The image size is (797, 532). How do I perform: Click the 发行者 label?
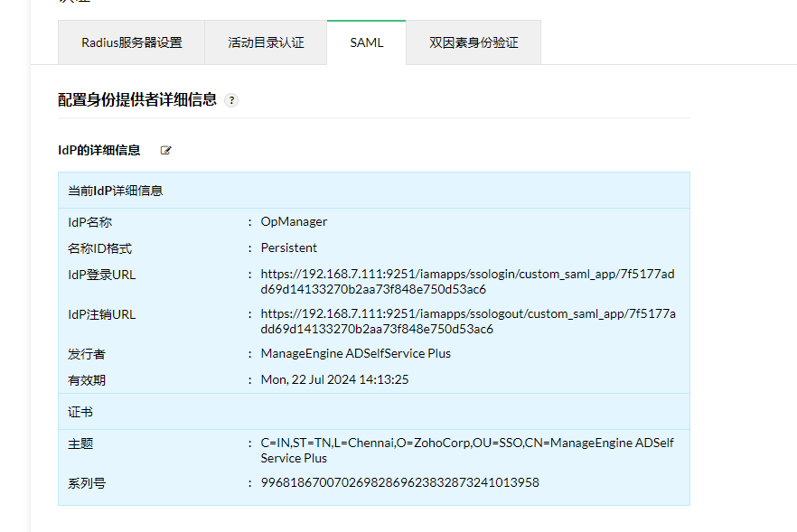87,354
